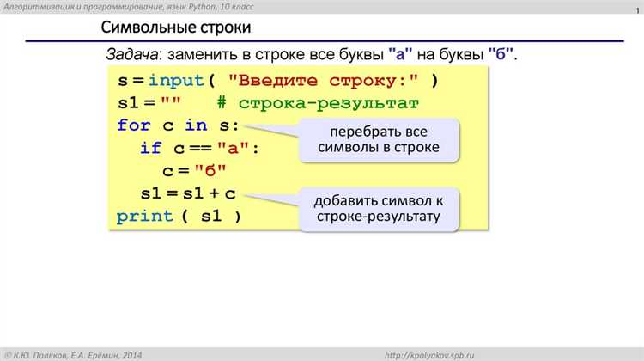Click the callout 'добавить символ к строке-результату'
Viewport: 644px width, 361px height.
pyautogui.click(x=379, y=209)
